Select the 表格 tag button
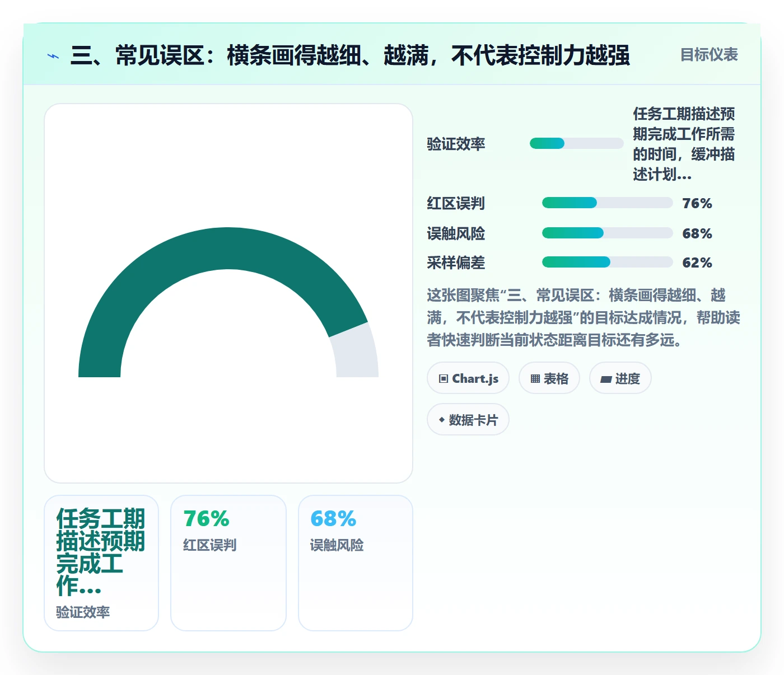This screenshot has width=784, height=675. (x=549, y=378)
